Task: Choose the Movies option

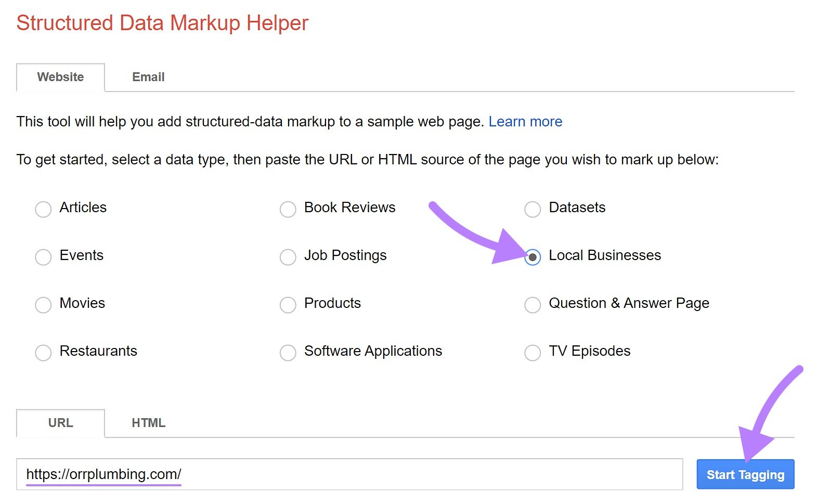Action: pyautogui.click(x=43, y=305)
